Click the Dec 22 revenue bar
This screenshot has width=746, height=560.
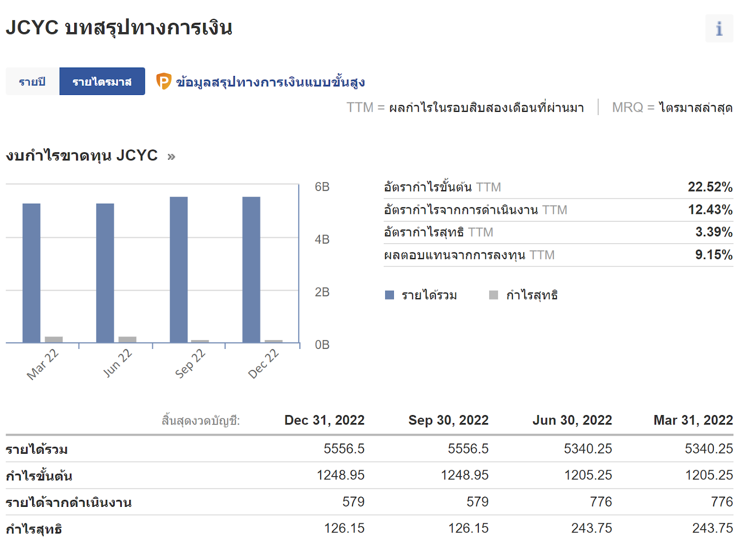251,269
